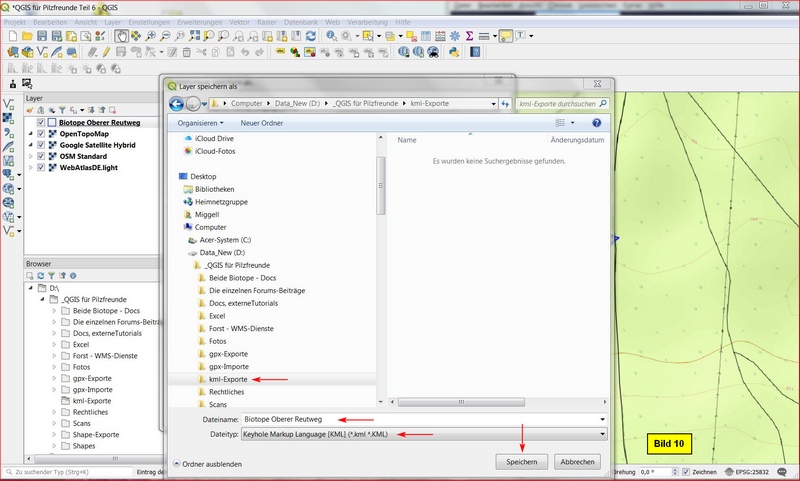This screenshot has height=481, width=800.
Task: Toggle visibility of OpenTopoMap layer
Action: (41, 134)
